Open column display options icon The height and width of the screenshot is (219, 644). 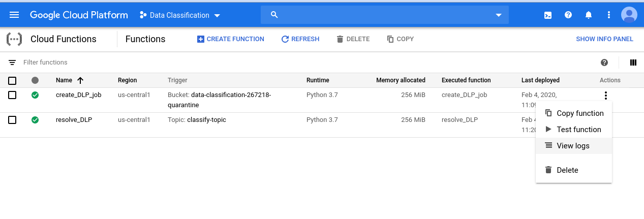pos(633,62)
